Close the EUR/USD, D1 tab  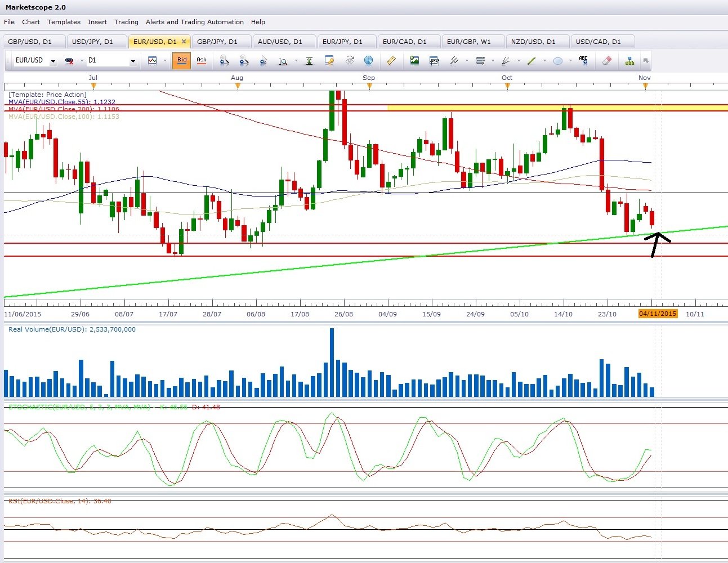click(x=184, y=42)
